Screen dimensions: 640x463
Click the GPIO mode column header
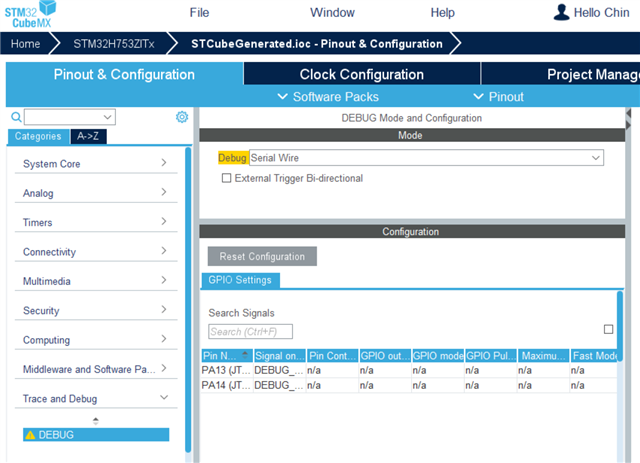pos(438,356)
